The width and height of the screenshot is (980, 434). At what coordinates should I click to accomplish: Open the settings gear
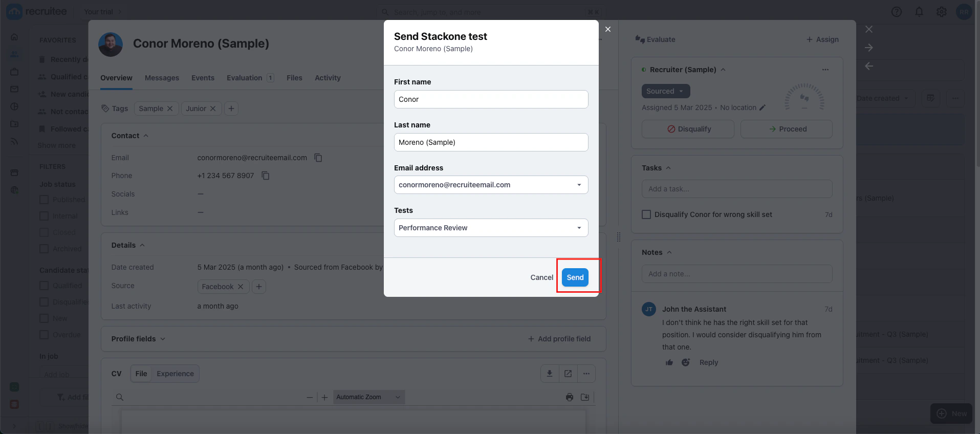tap(942, 12)
